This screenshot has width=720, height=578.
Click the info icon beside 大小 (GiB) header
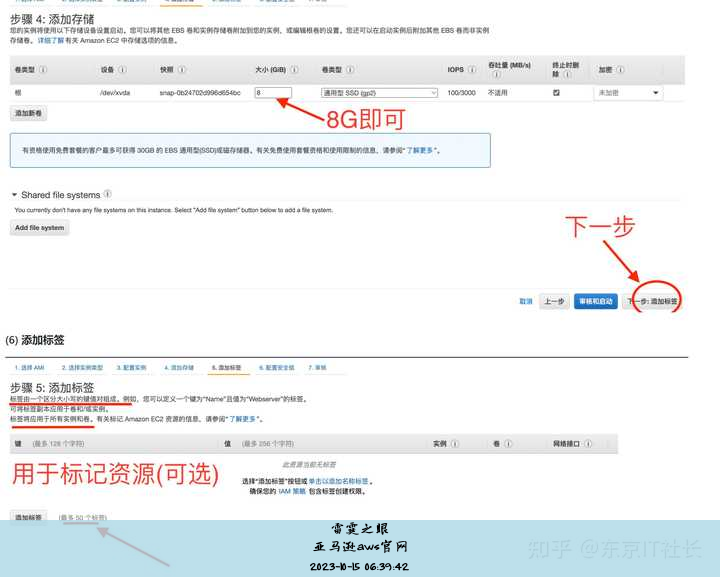tap(294, 70)
